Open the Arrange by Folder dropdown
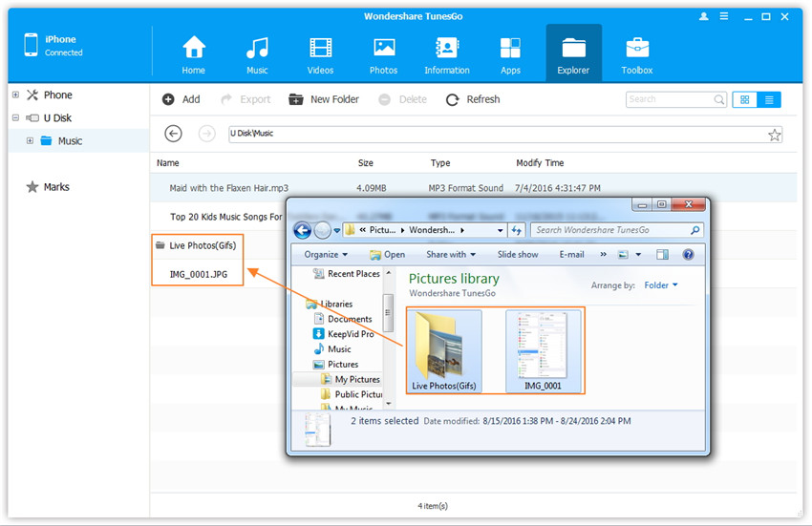812x526 pixels. tap(660, 285)
